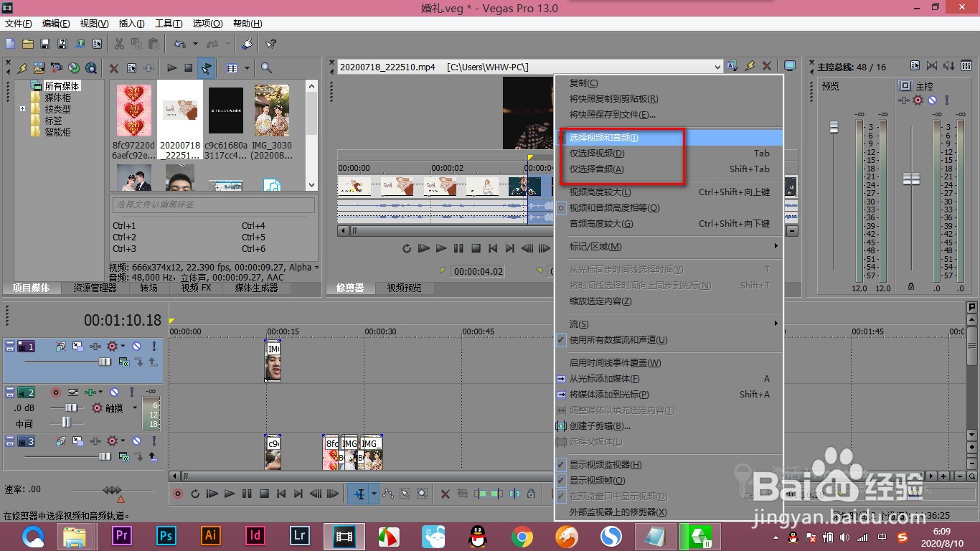Open the 文件(F) menu
This screenshot has height=551, width=980.
click(18, 24)
